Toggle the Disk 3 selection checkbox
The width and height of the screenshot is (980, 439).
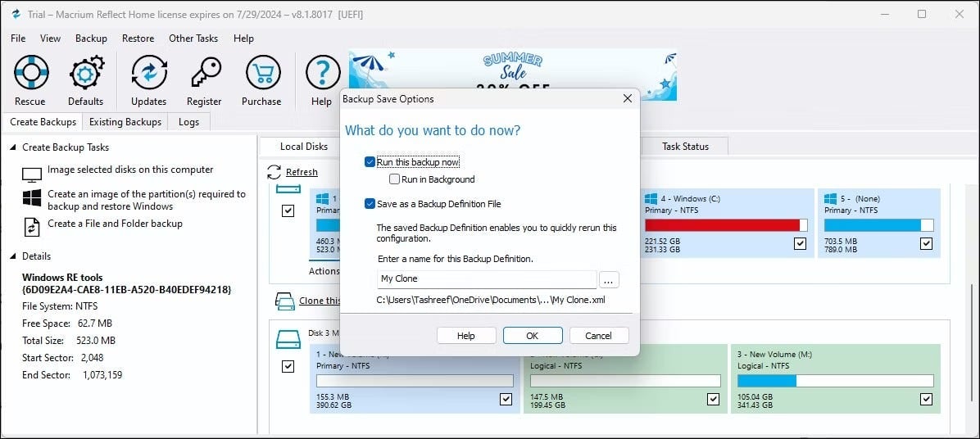[x=288, y=366]
